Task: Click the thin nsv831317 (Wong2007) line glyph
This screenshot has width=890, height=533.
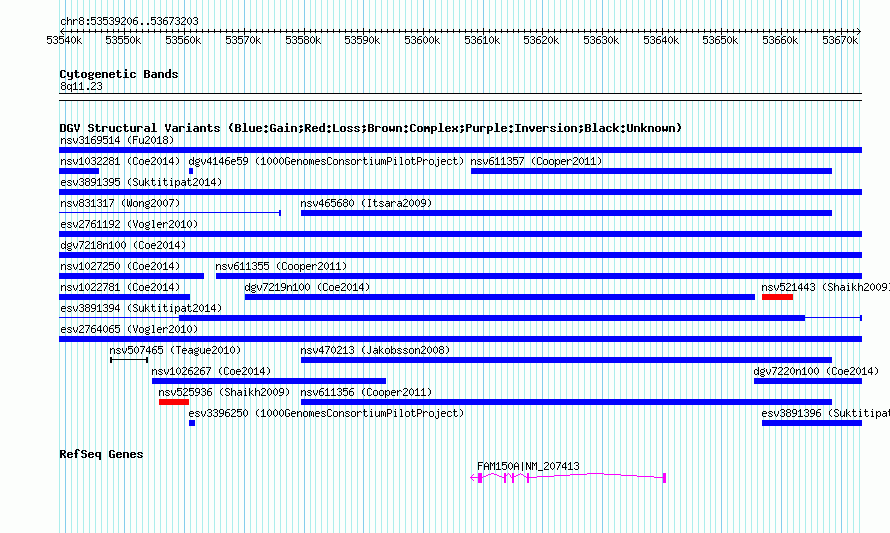Action: (x=170, y=213)
